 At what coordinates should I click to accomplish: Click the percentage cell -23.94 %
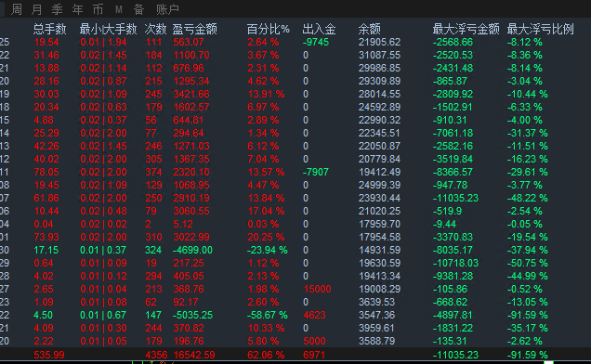[268, 250]
